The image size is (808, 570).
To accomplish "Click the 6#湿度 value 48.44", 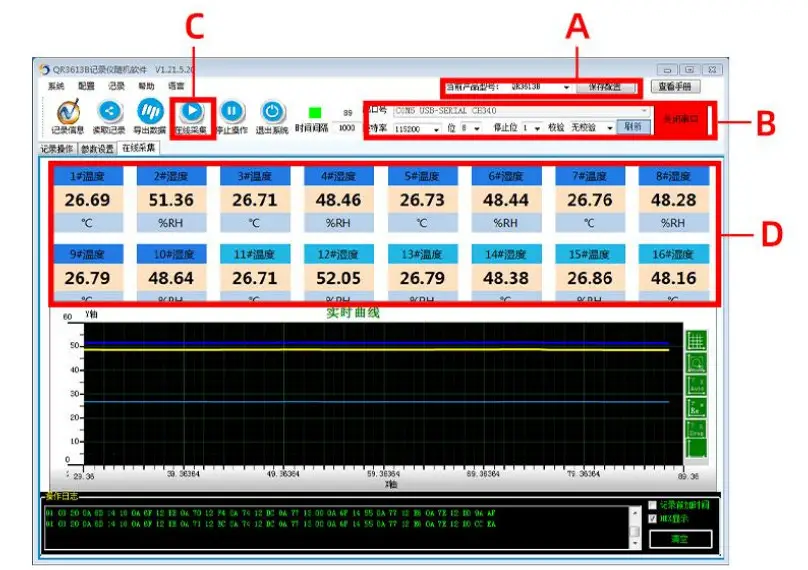I will pyautogui.click(x=506, y=200).
